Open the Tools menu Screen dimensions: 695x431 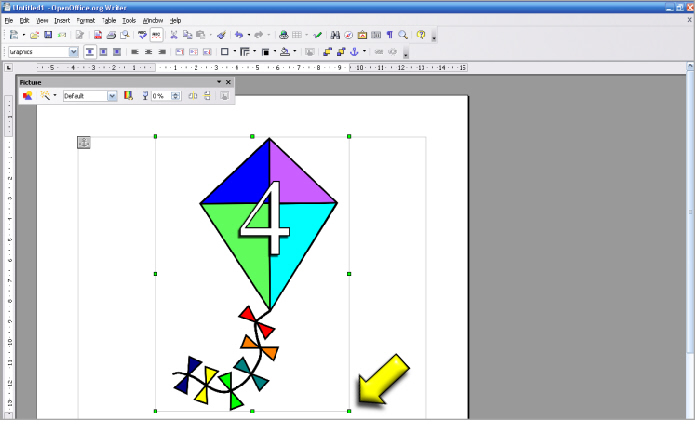pyautogui.click(x=129, y=20)
